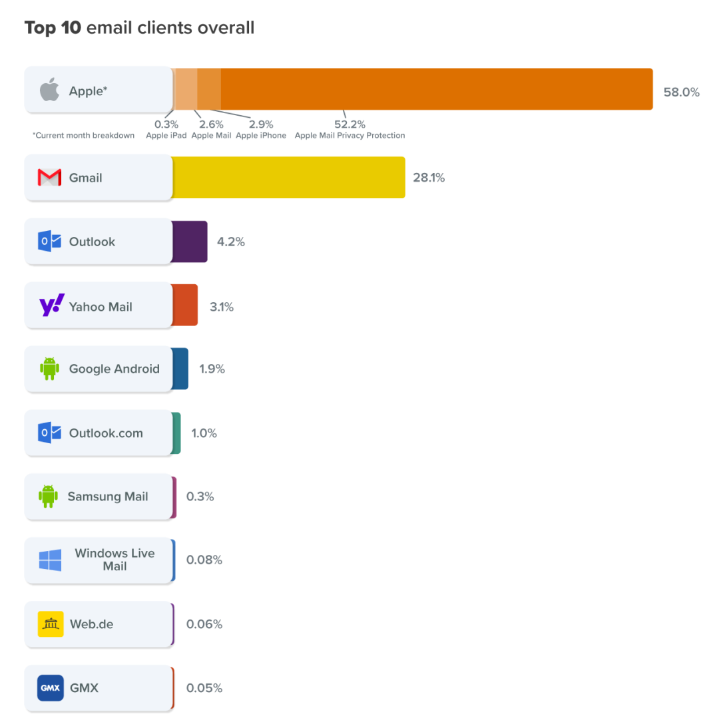
Task: Click the blue Google Android bar
Action: (180, 369)
